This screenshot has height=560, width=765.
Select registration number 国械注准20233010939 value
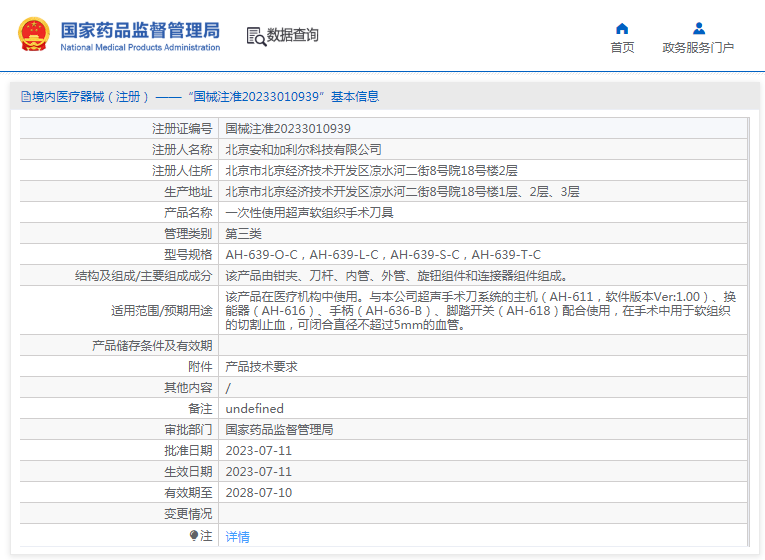tap(288, 129)
